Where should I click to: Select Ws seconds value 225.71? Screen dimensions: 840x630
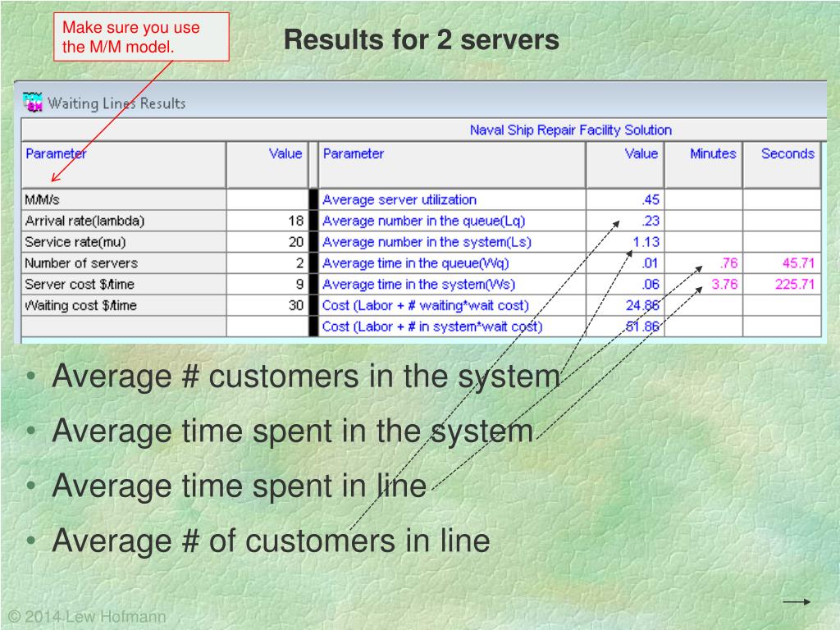coord(795,285)
